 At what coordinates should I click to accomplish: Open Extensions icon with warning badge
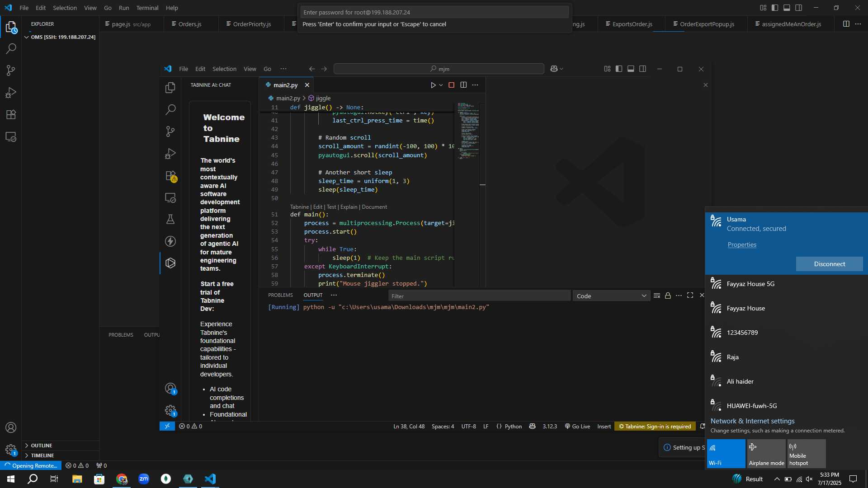(170, 176)
